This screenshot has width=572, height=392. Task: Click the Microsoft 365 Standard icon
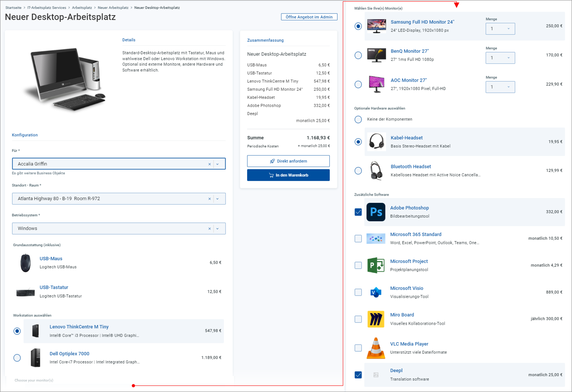click(375, 238)
